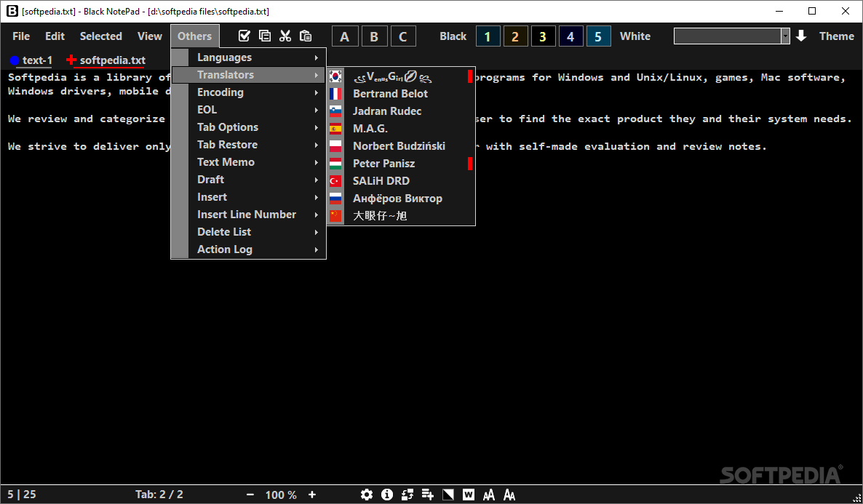Viewport: 863px width, 504px height.
Task: Switch to the text-1 tab
Action: coord(31,60)
